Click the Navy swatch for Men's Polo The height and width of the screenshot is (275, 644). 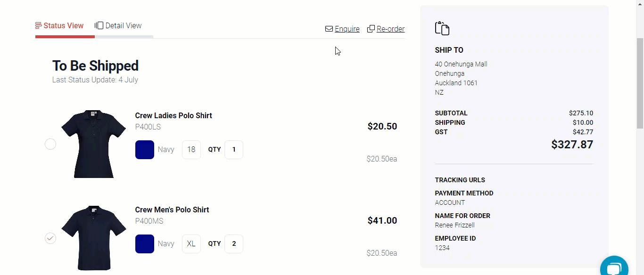point(145,244)
